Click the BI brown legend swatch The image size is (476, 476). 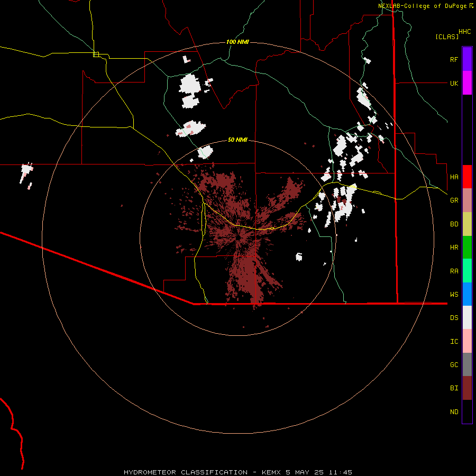point(467,388)
